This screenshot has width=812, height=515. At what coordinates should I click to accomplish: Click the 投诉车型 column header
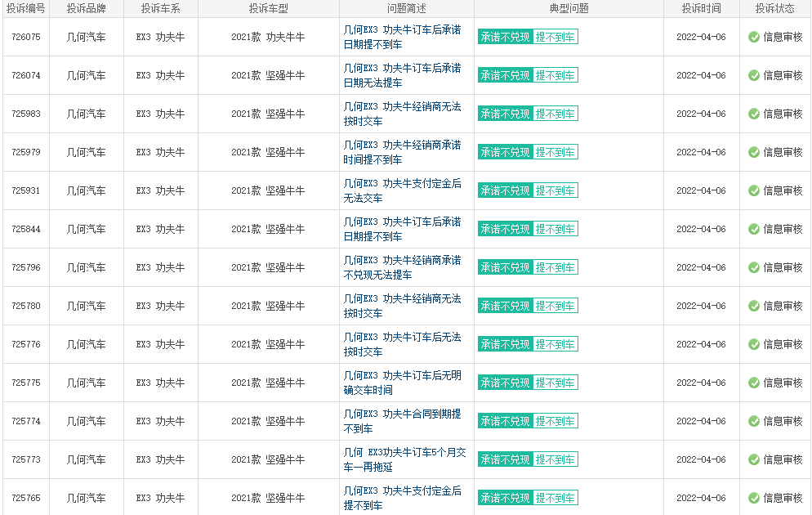pyautogui.click(x=268, y=8)
